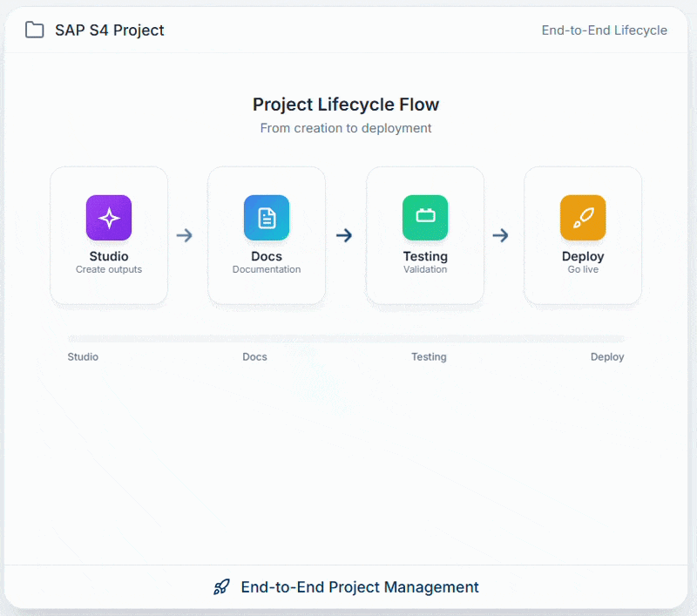This screenshot has height=616, width=697.
Task: Click the arrow between Testing and Deploy
Action: [501, 235]
